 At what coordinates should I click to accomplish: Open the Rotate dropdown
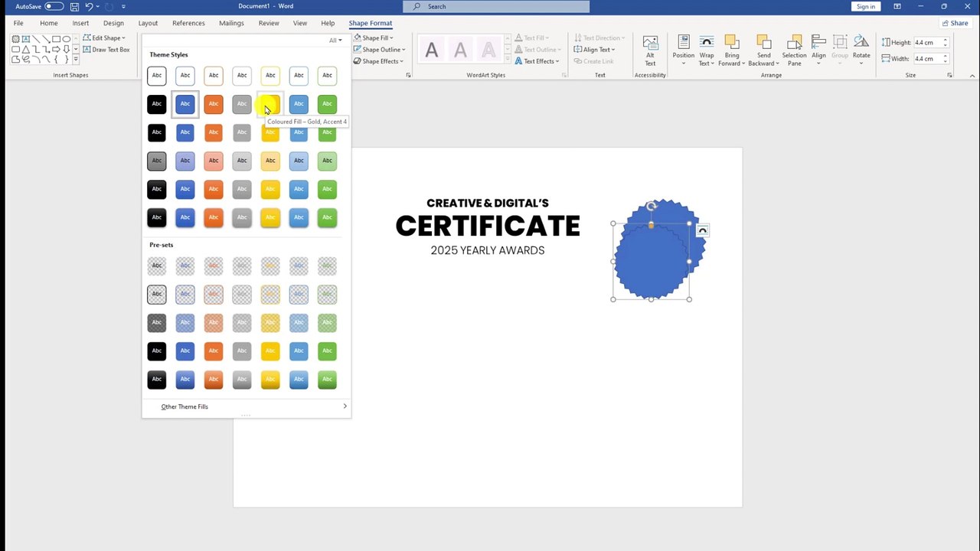[861, 51]
